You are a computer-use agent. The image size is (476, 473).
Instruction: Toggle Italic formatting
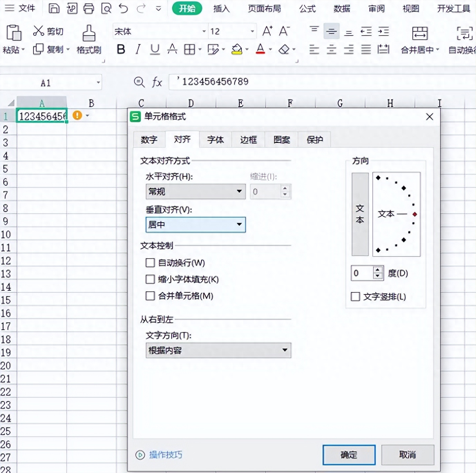(138, 49)
